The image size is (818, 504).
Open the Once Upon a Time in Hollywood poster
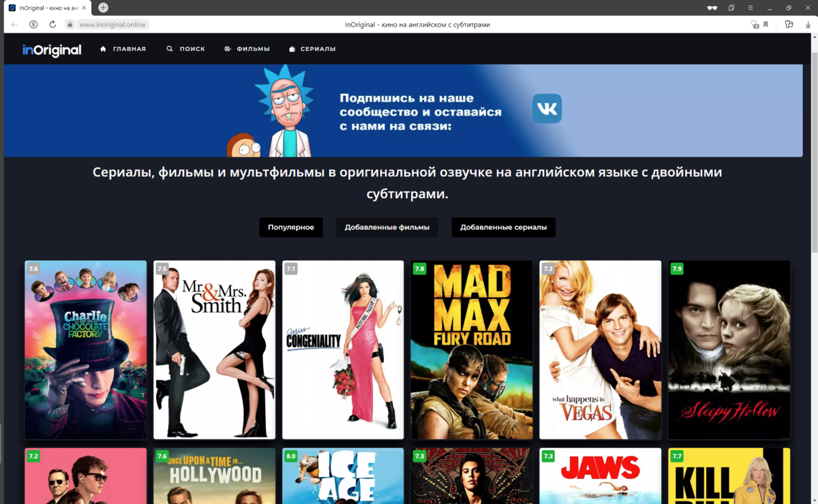coord(214,476)
